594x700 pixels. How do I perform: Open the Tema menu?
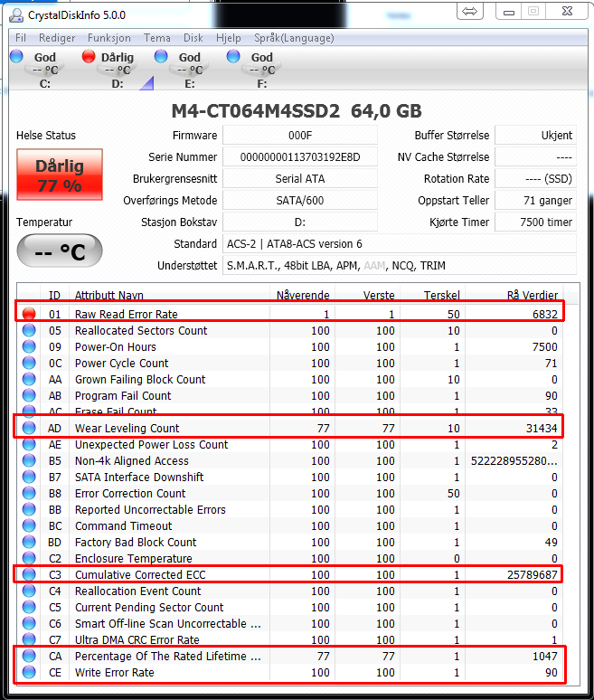156,38
